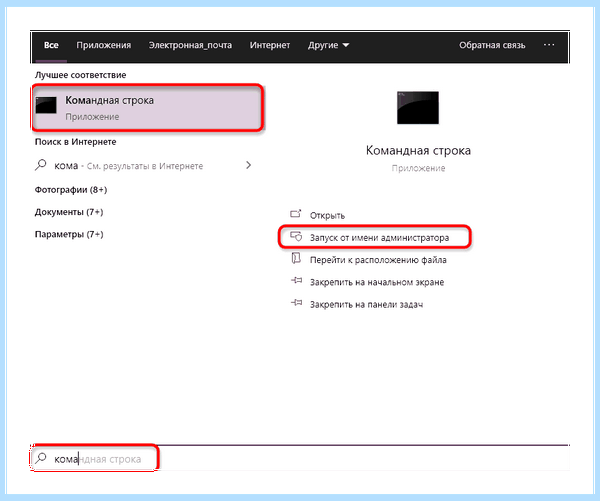This screenshot has width=600, height=501.
Task: Switch to the Интернет tab
Action: [x=270, y=45]
